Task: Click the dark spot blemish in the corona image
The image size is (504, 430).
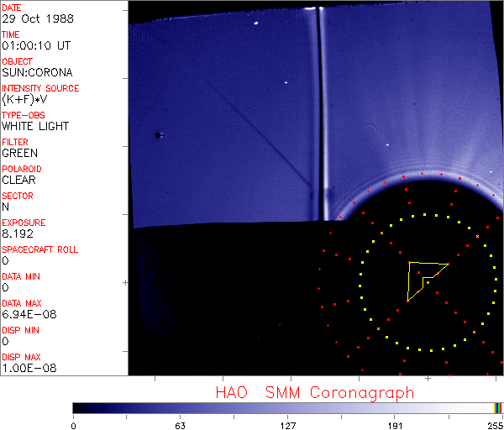Action: [x=157, y=134]
